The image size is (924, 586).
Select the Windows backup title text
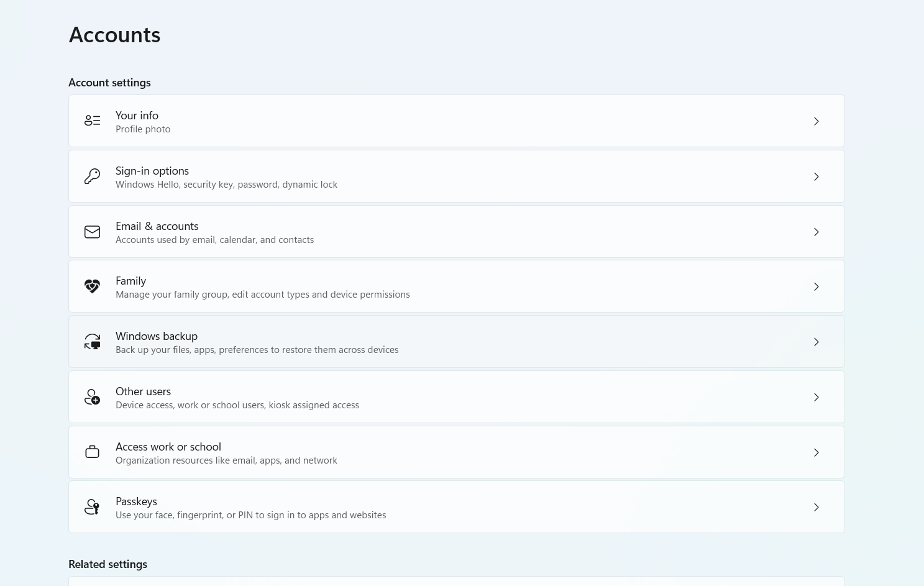157,336
